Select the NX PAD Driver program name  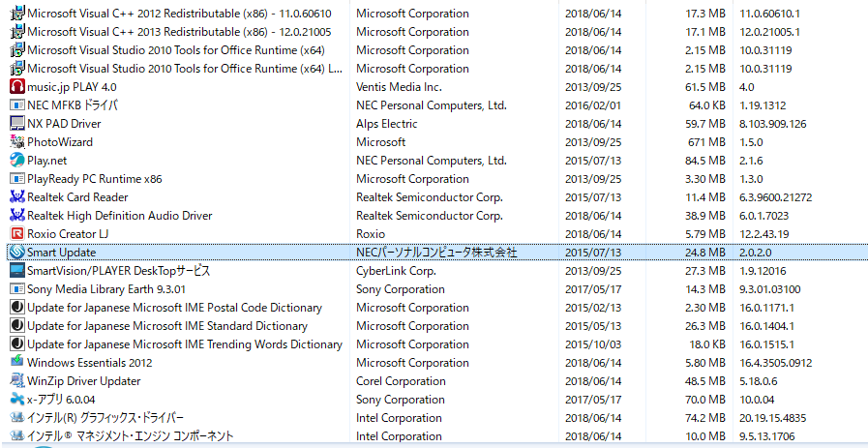pos(64,124)
